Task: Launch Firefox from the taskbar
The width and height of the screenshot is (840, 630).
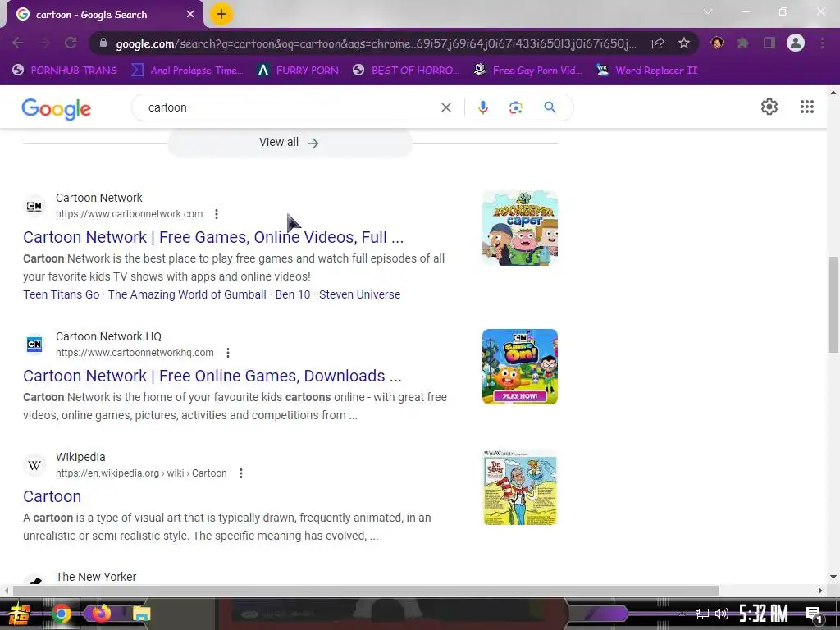Action: [101, 613]
